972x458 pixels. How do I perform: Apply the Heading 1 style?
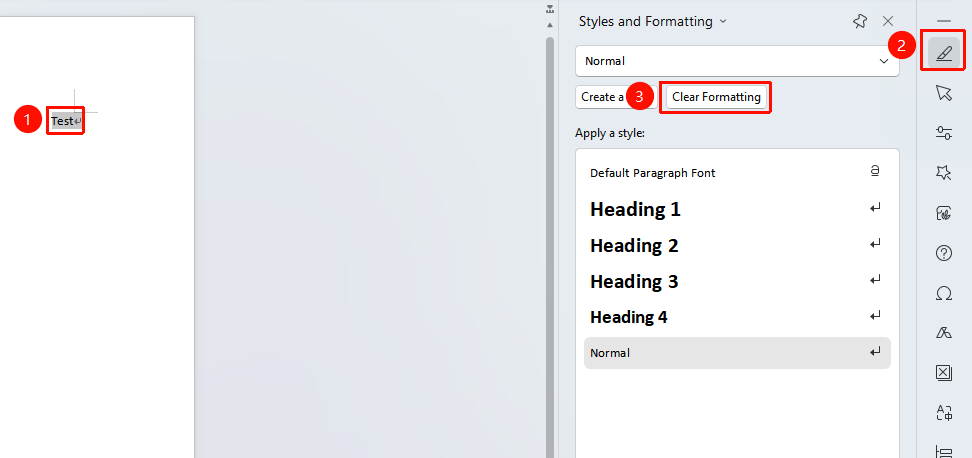click(737, 209)
